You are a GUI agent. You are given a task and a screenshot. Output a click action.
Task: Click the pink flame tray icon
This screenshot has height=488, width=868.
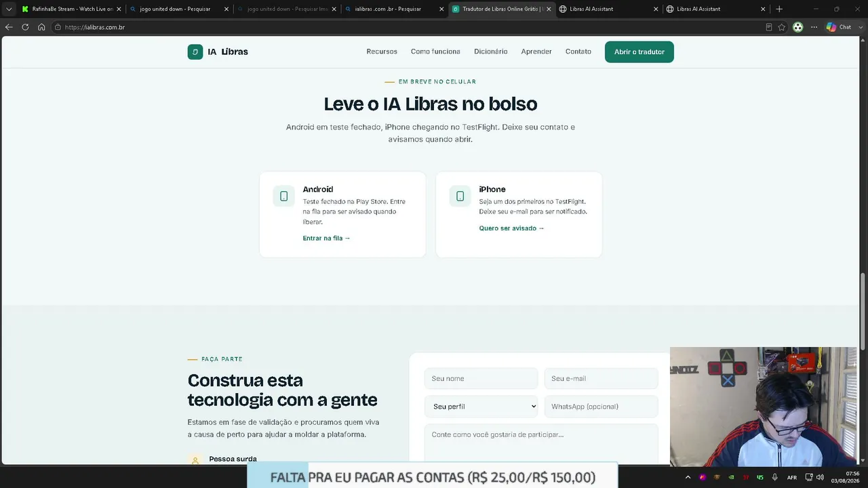tap(703, 477)
